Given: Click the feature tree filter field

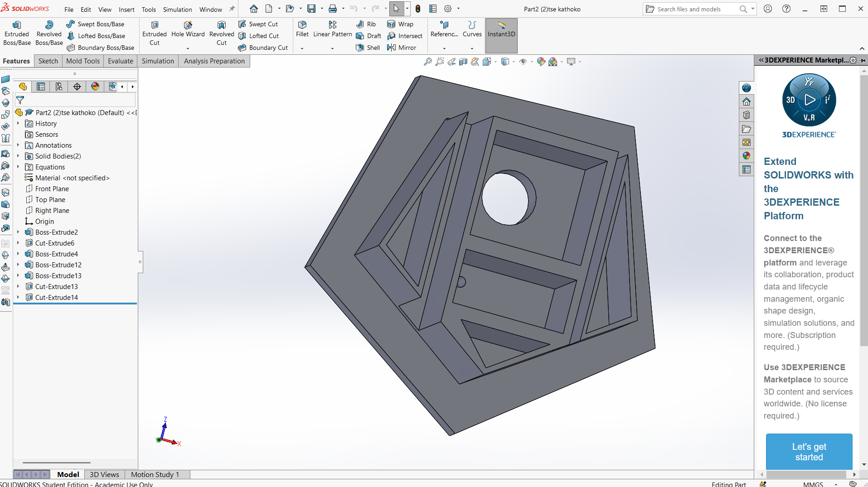Looking at the screenshot, I should (75, 100).
